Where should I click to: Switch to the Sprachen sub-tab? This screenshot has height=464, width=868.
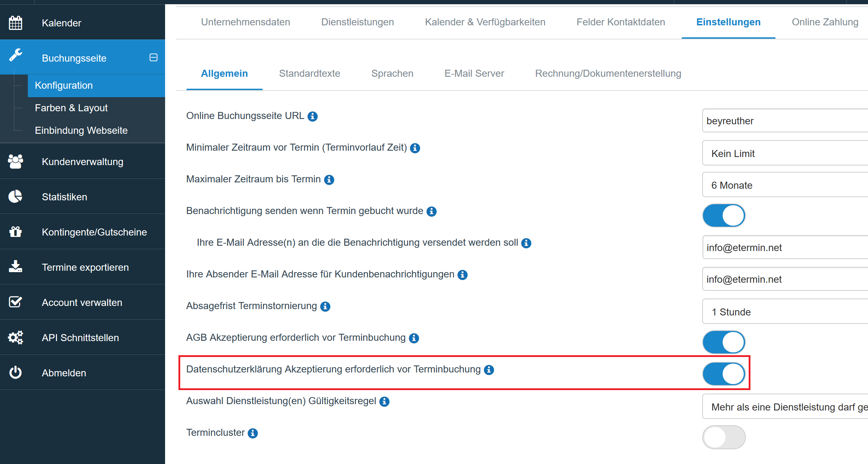[392, 73]
